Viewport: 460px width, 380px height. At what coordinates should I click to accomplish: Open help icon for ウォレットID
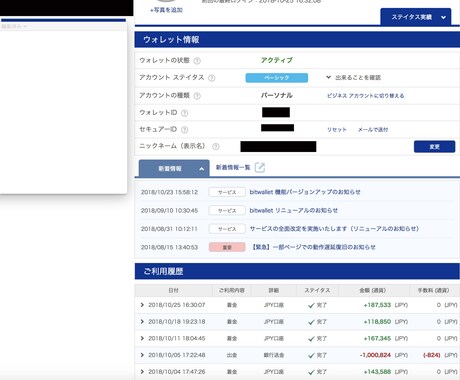(x=184, y=113)
